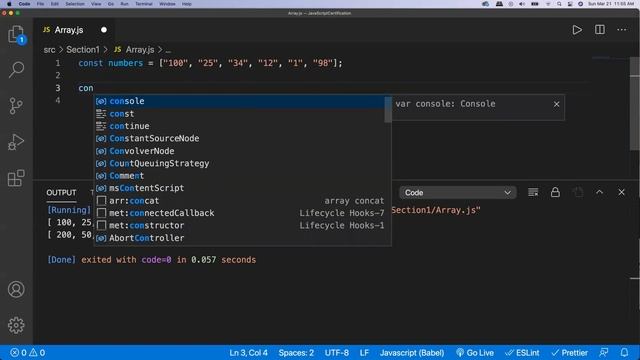Open the Search view in activity bar

point(16,70)
